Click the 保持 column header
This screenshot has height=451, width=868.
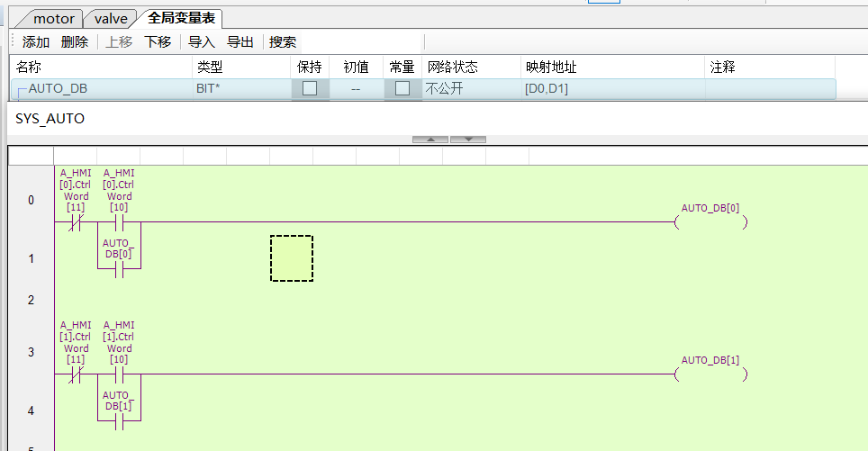[310, 67]
